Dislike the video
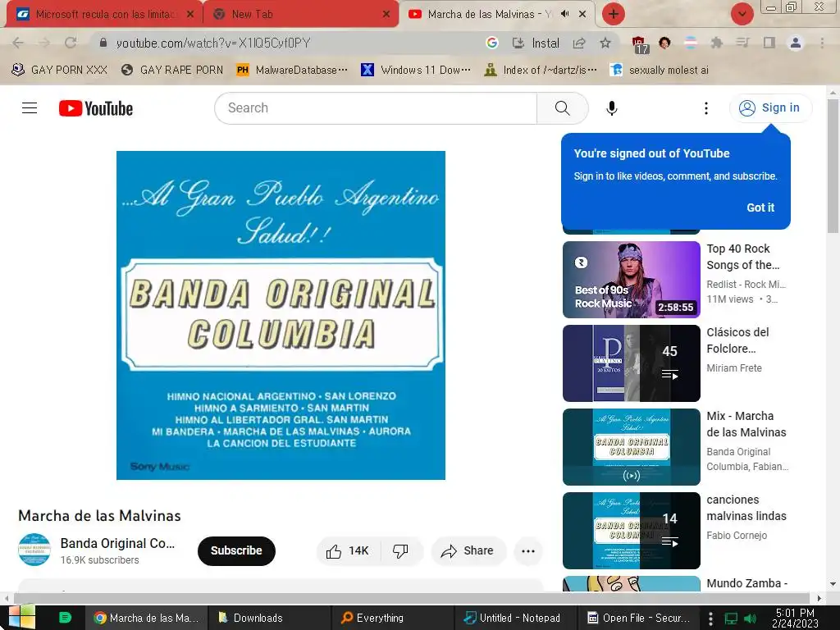This screenshot has height=630, width=840. (400, 550)
